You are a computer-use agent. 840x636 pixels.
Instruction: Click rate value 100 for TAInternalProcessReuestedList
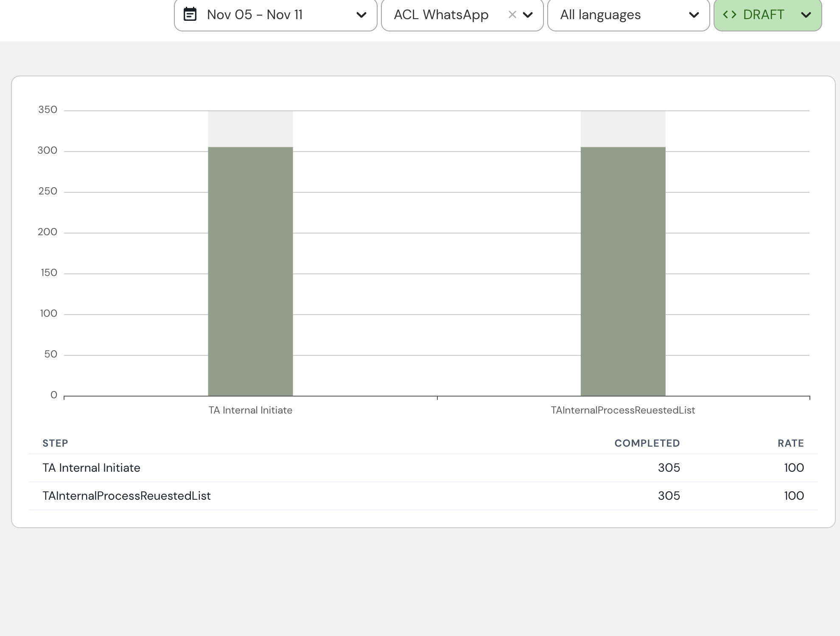click(x=794, y=496)
